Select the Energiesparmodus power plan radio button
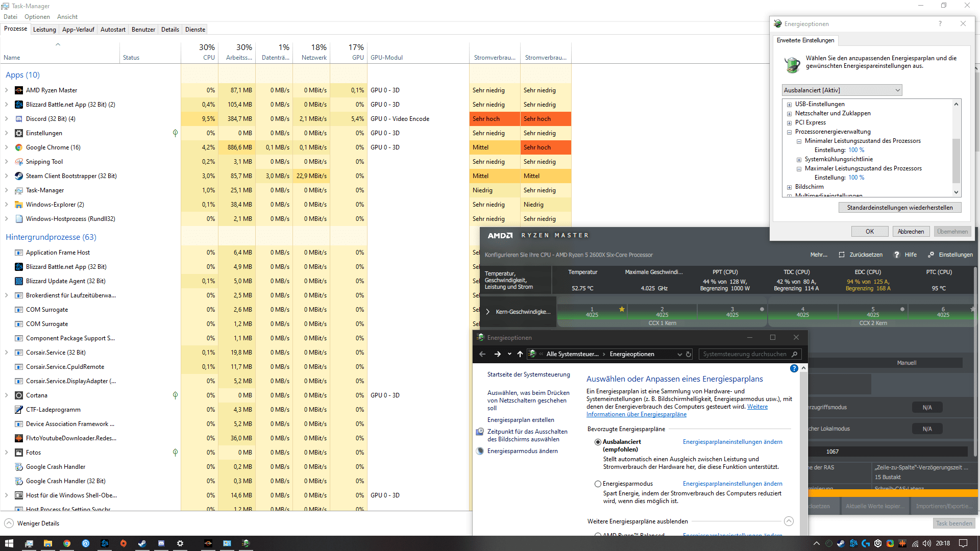The image size is (980, 551). tap(598, 484)
